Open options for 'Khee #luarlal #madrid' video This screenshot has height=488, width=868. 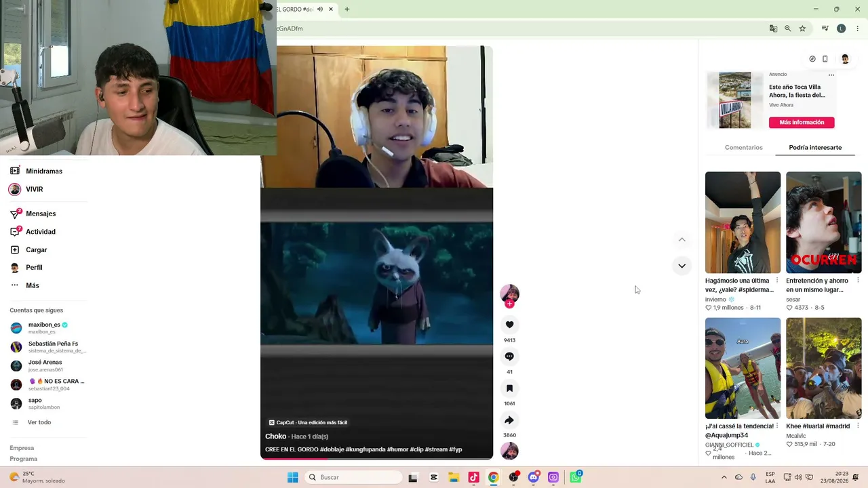pyautogui.click(x=858, y=426)
